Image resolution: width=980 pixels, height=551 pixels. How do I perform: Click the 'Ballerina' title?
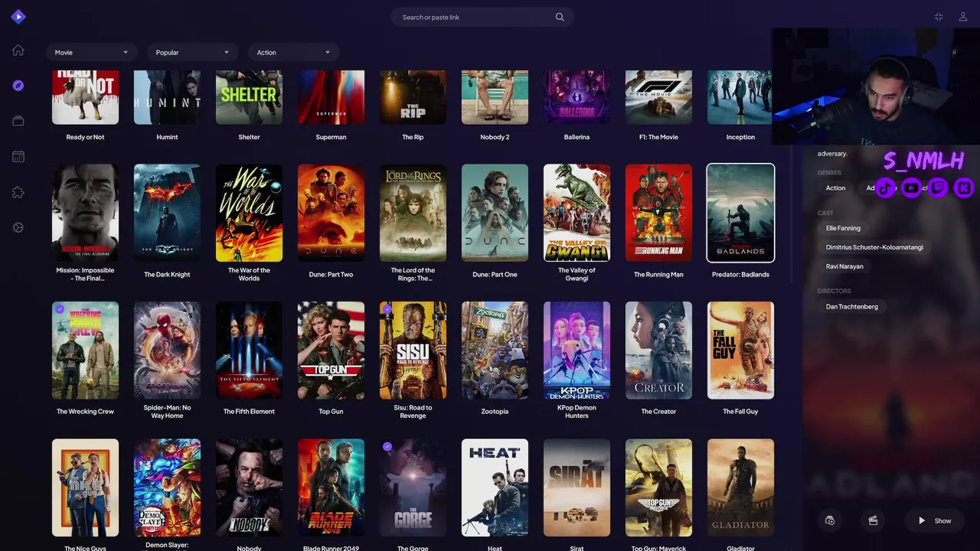(577, 137)
